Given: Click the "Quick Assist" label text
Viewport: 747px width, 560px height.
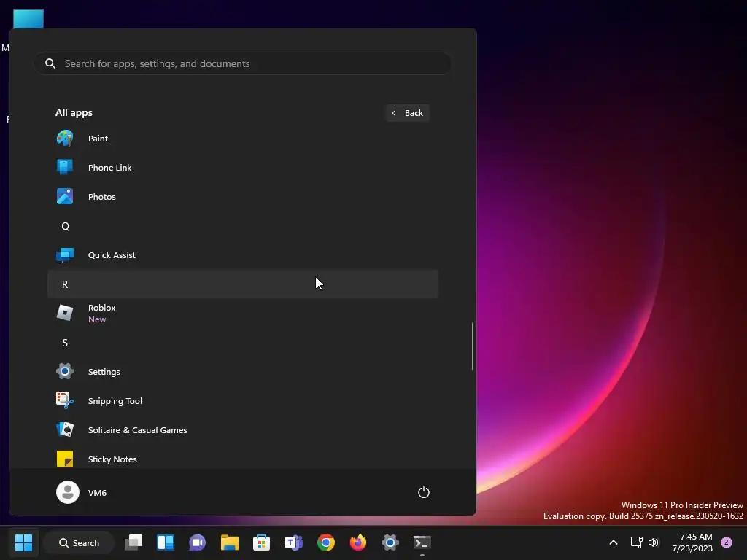Looking at the screenshot, I should 112,255.
